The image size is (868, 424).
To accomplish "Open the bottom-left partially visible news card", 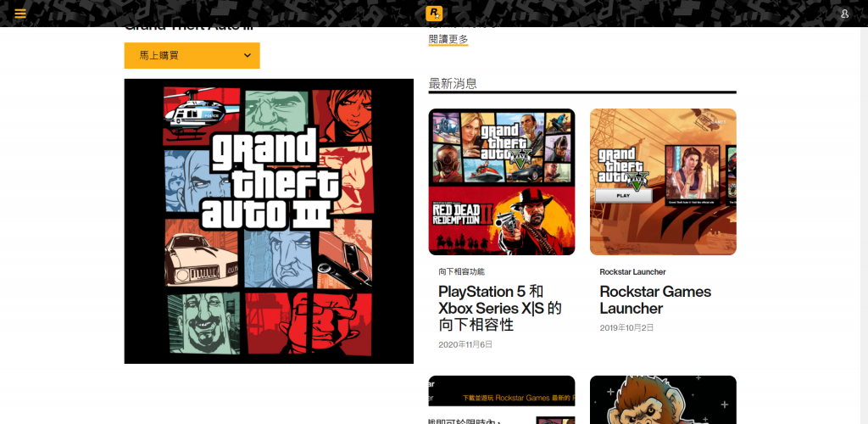I will tap(502, 399).
